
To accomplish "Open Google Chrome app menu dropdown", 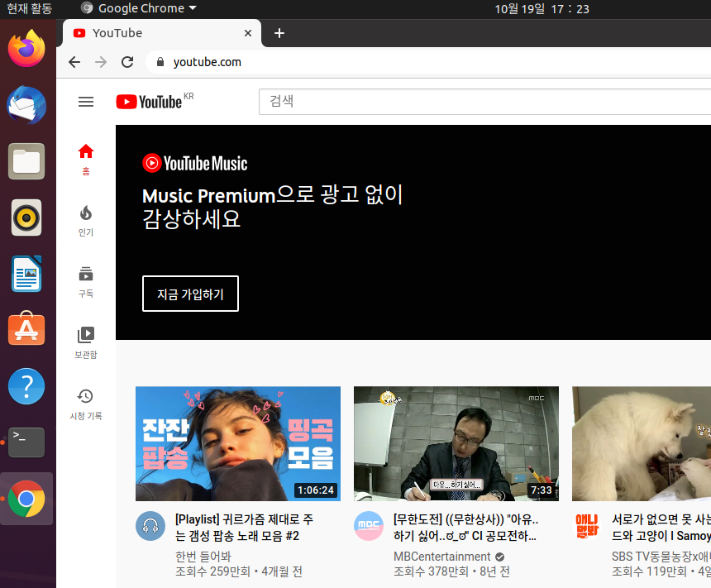I will click(138, 8).
